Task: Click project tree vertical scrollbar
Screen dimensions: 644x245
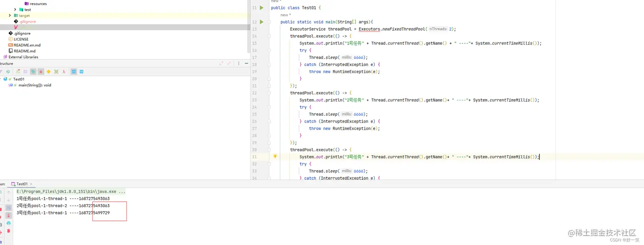Action: (249, 26)
